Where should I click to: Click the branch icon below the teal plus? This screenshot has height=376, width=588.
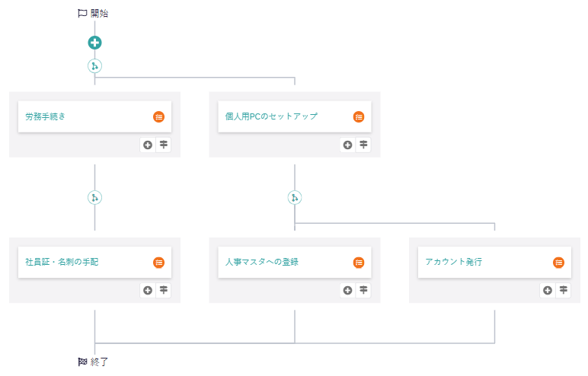tap(94, 65)
